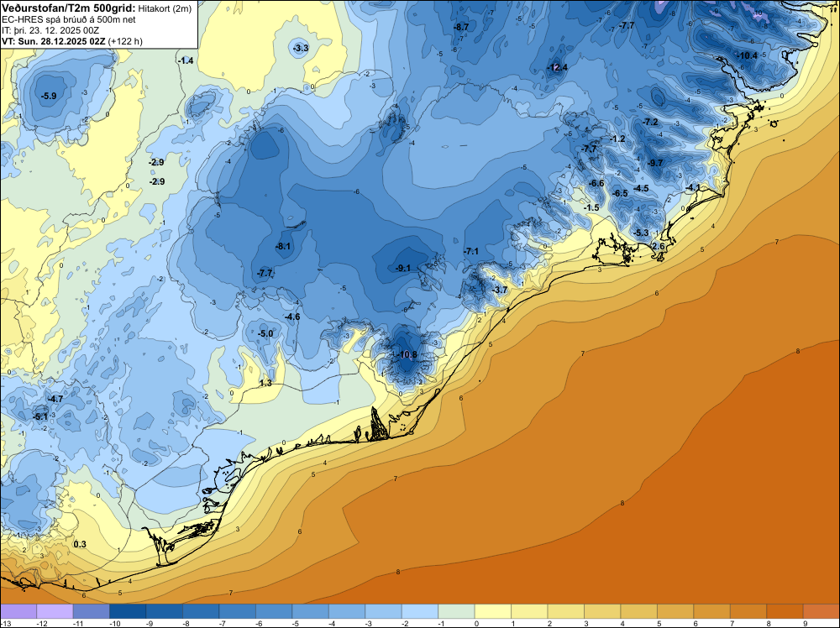This screenshot has height=628, width=840.
Task: Click the -10.4 temperature label
Action: pyautogui.click(x=747, y=55)
